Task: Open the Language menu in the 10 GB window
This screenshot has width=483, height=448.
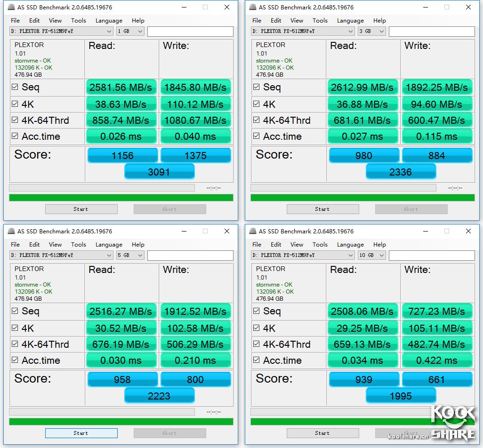Action: 350,245
